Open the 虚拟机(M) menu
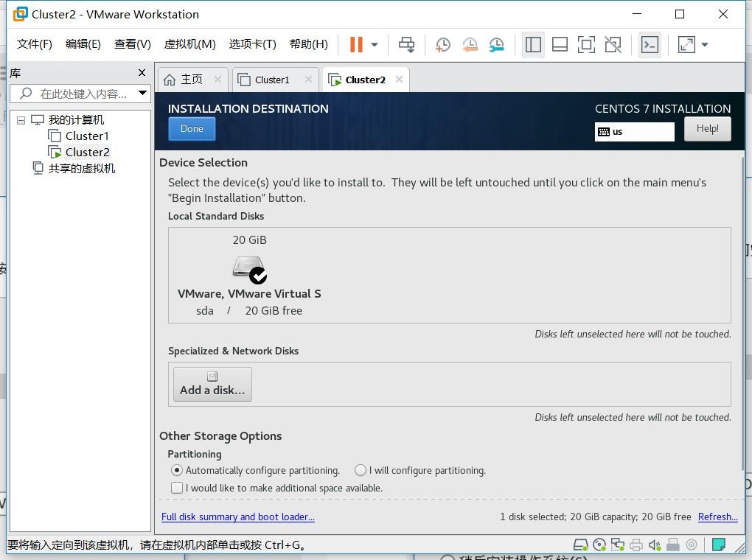The image size is (752, 560). click(190, 44)
